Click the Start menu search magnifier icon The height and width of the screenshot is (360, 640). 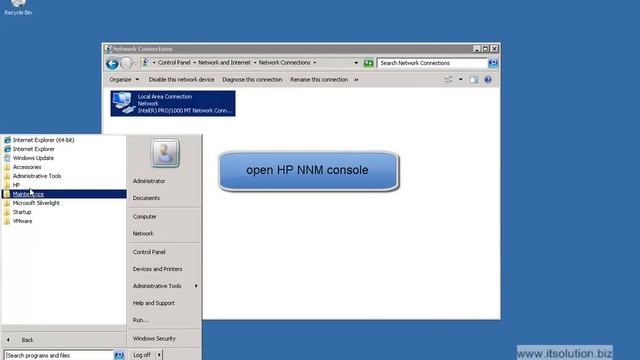tap(119, 355)
